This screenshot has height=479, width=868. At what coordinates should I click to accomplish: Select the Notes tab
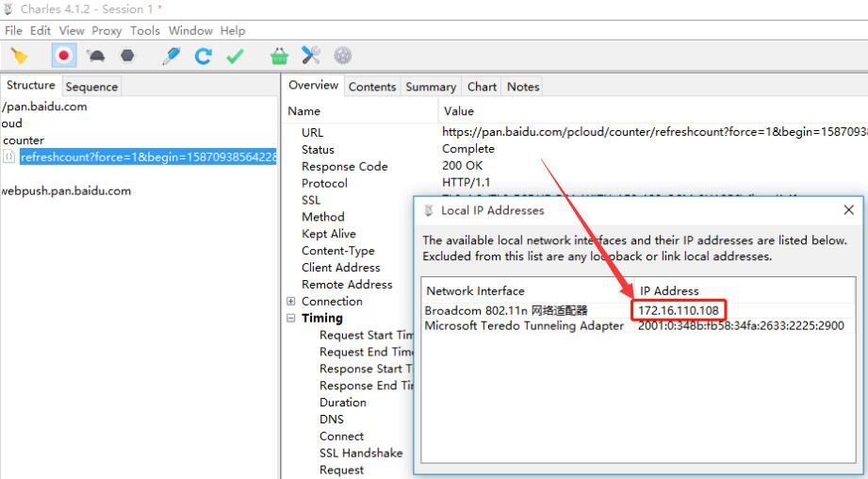click(523, 87)
